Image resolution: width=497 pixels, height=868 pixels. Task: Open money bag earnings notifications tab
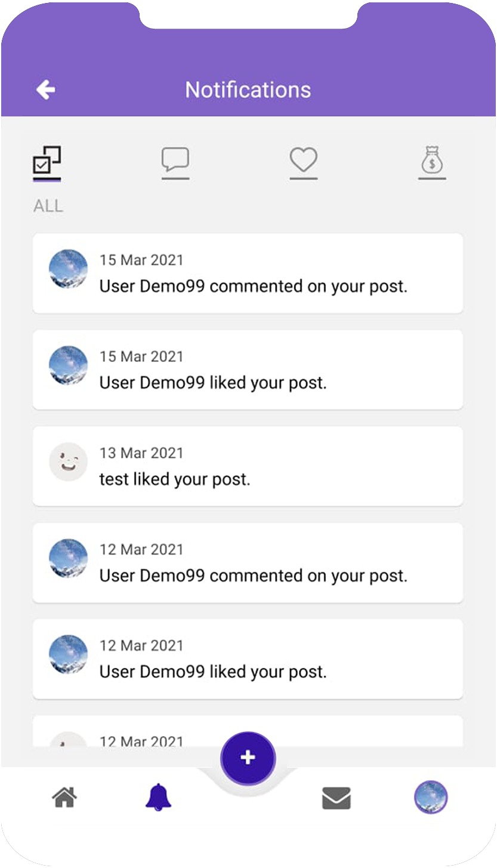click(x=432, y=162)
